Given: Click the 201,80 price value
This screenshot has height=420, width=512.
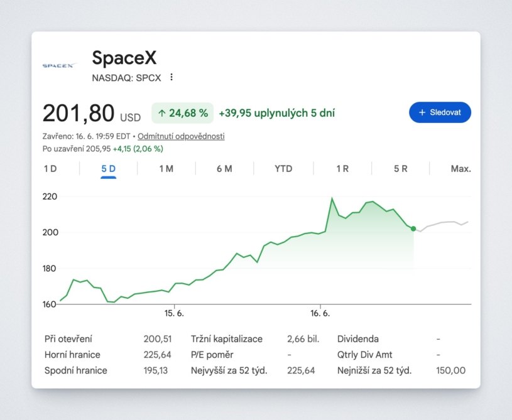Looking at the screenshot, I should (79, 113).
